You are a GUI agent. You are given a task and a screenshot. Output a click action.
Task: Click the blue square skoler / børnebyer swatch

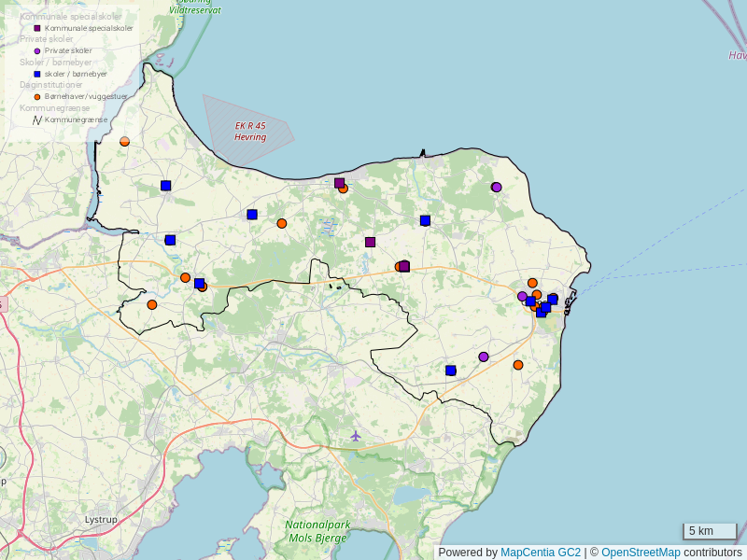37,74
